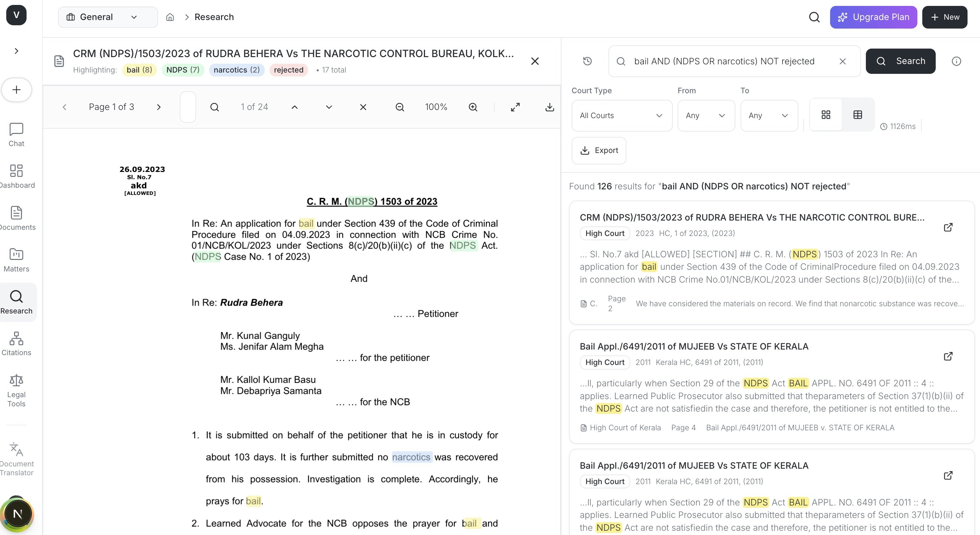Toggle the 'rejected' highlight tag
The image size is (980, 535).
point(288,70)
